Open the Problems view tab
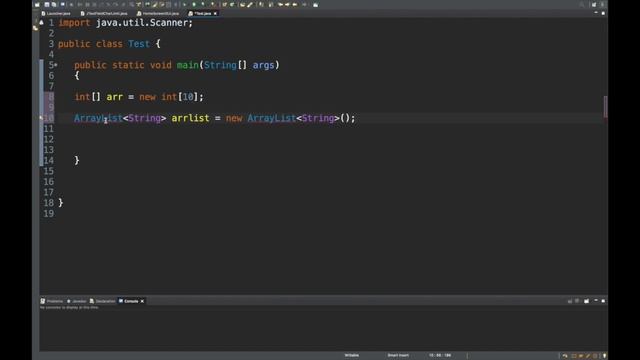The width and height of the screenshot is (640, 360). 52,301
